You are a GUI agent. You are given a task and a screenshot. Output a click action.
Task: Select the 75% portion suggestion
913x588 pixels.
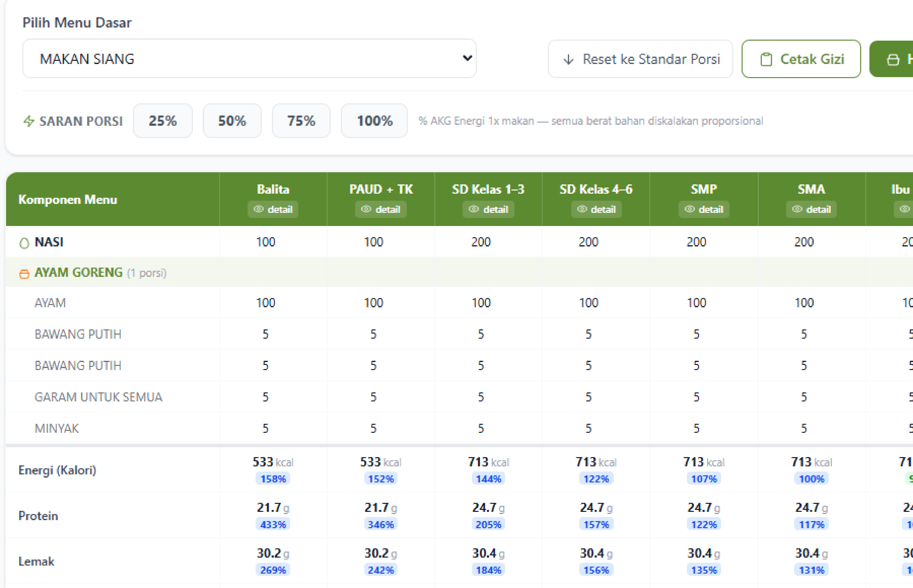301,121
